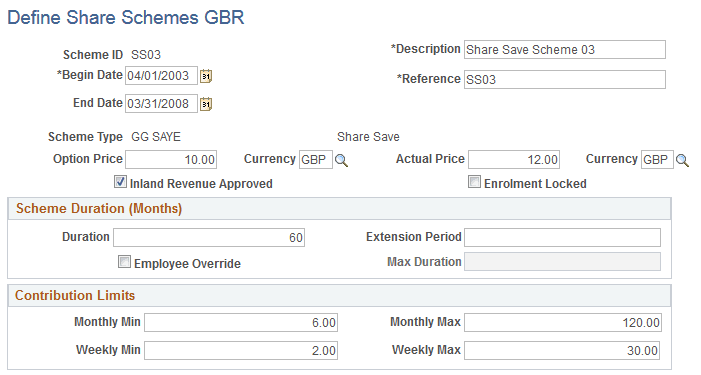Click the Employee Override label
The image size is (701, 375).
187,264
